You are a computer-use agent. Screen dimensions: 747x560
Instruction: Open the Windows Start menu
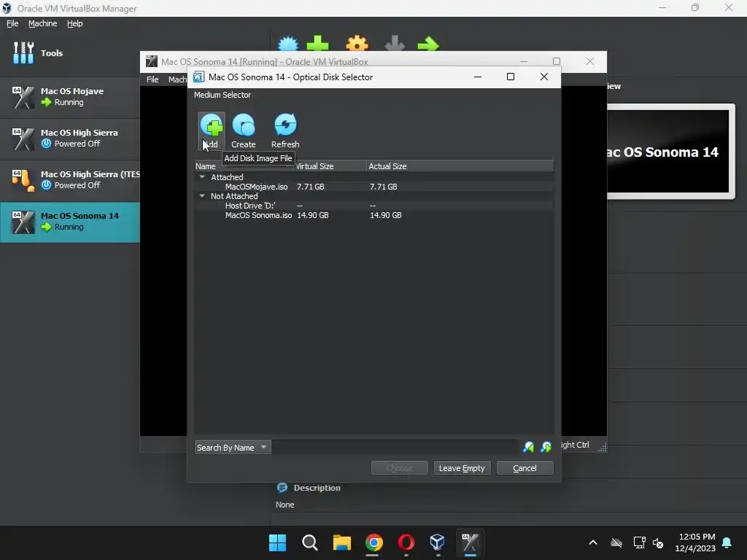click(277, 542)
